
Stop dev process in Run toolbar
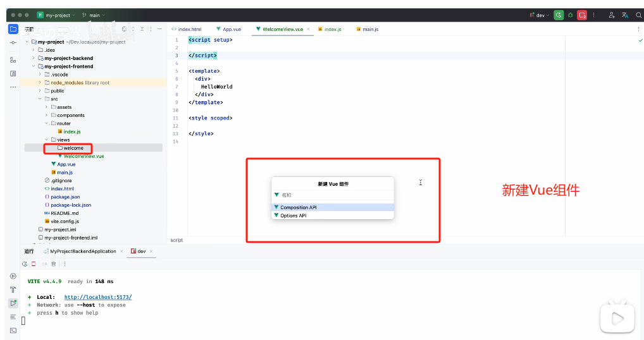tap(34, 264)
